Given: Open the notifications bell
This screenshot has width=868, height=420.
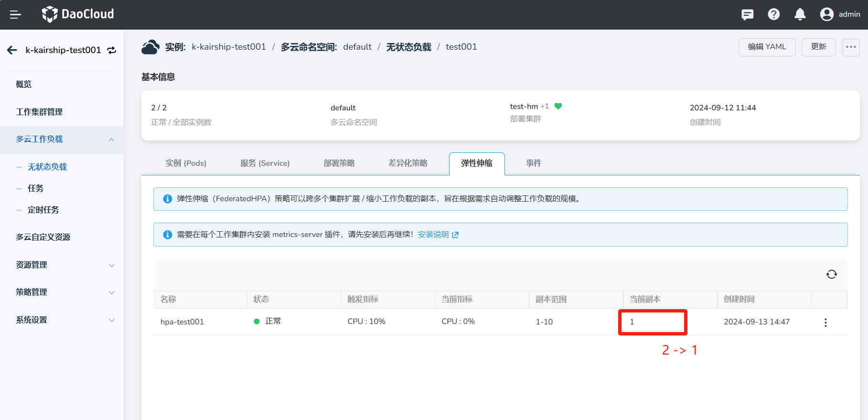Looking at the screenshot, I should click(x=800, y=15).
